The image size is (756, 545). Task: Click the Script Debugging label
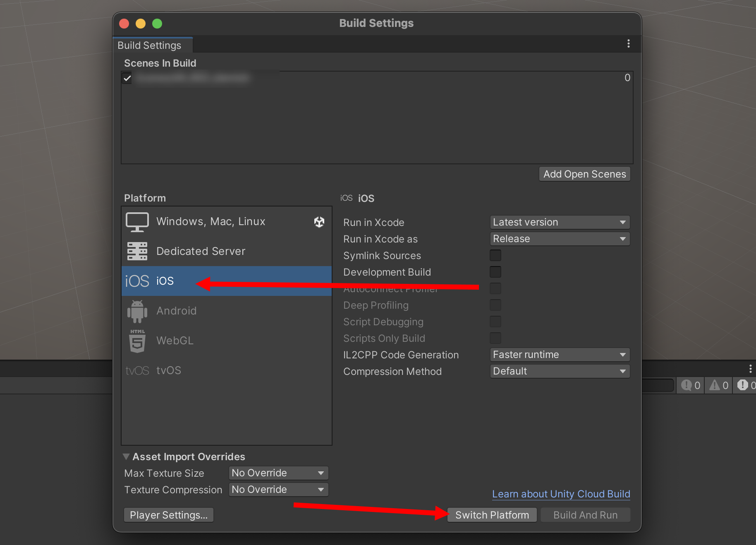(383, 322)
